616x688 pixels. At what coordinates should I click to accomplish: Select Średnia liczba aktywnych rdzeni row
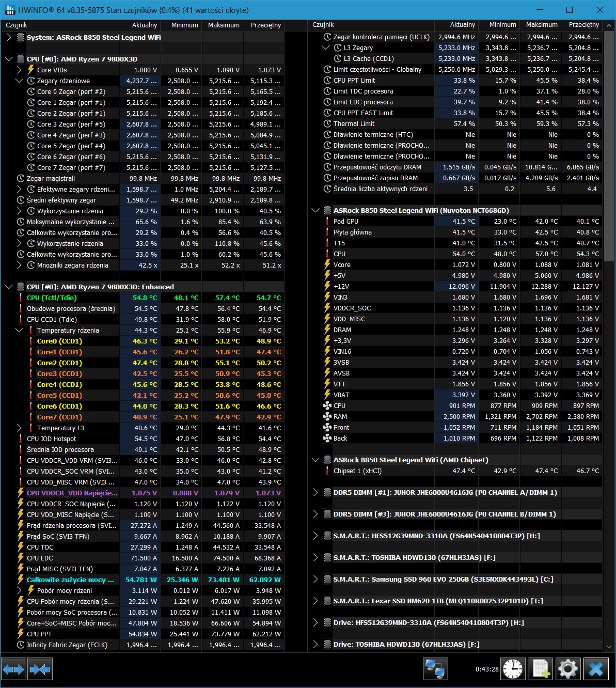coord(455,189)
